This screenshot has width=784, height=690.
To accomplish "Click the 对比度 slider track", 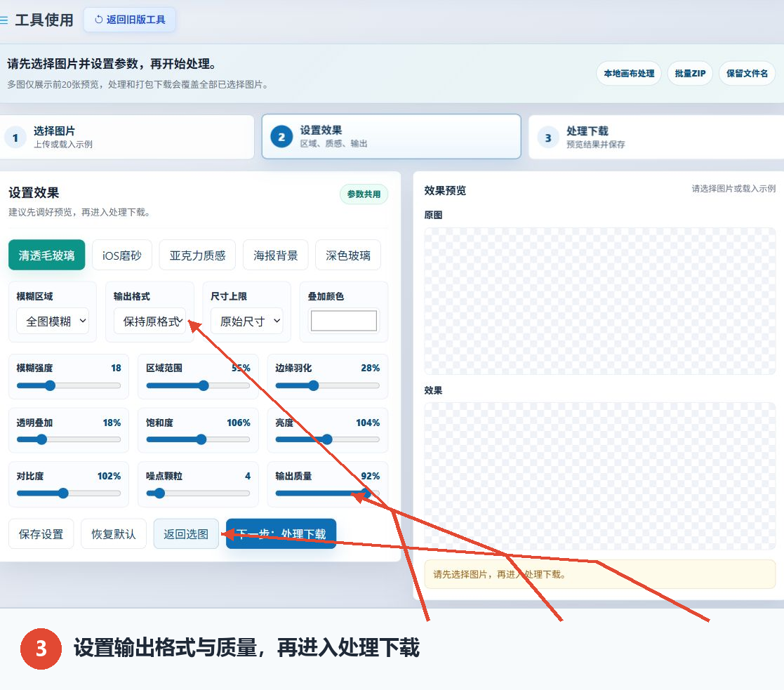I will click(x=69, y=493).
